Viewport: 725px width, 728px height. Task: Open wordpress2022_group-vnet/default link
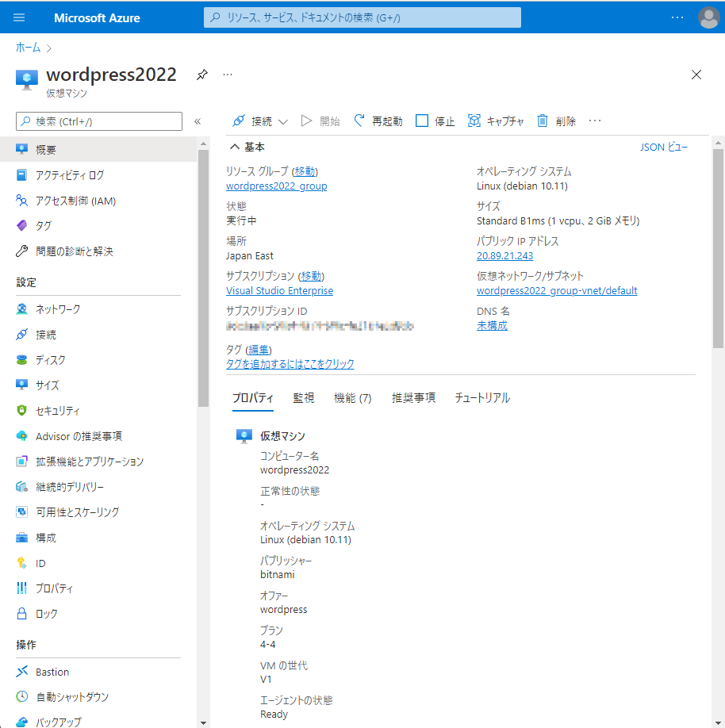pyautogui.click(x=557, y=290)
